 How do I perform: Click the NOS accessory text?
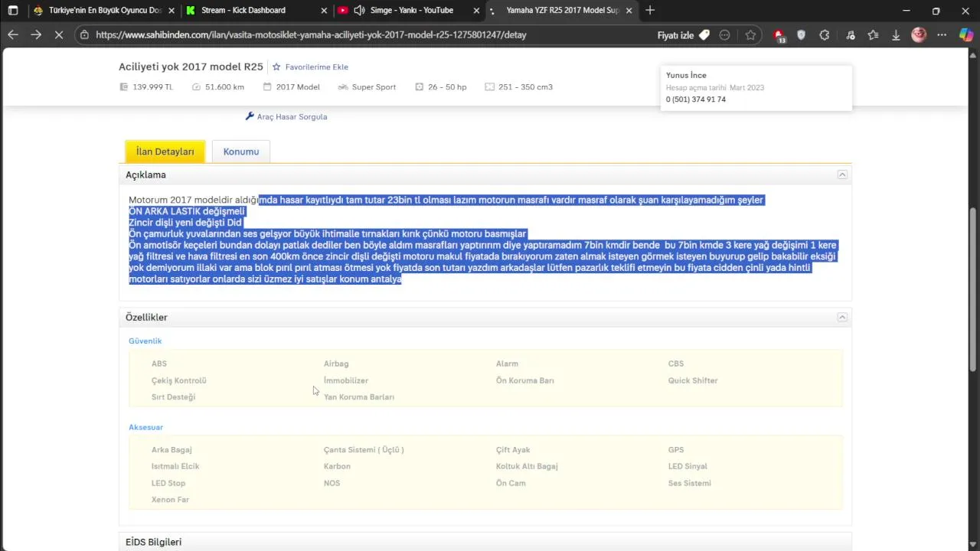point(332,483)
